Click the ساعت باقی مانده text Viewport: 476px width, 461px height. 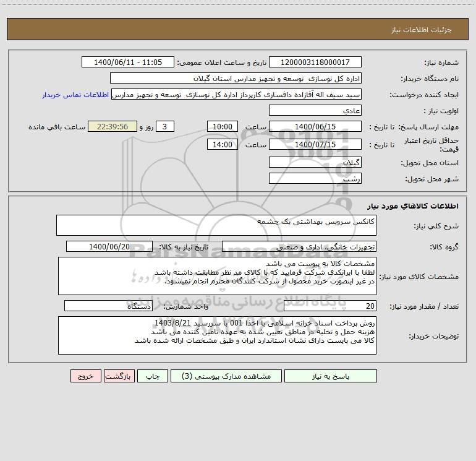(x=57, y=127)
